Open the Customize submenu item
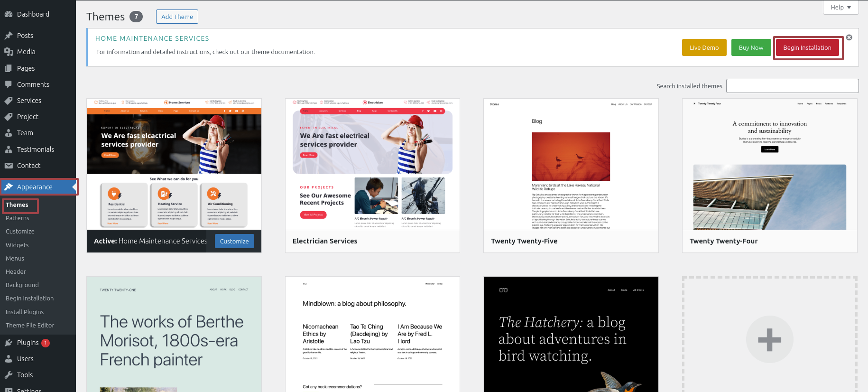This screenshot has width=868, height=392. coord(20,232)
